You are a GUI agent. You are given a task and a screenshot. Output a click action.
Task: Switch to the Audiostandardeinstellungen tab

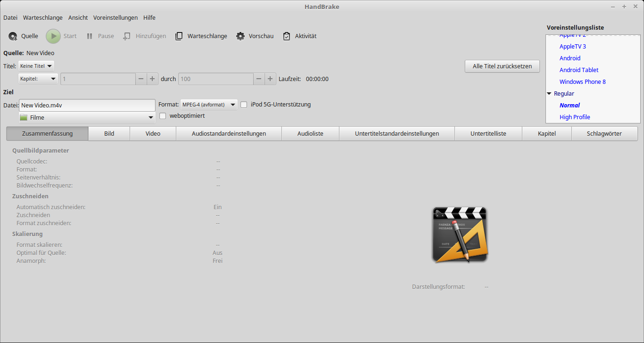[x=229, y=133]
